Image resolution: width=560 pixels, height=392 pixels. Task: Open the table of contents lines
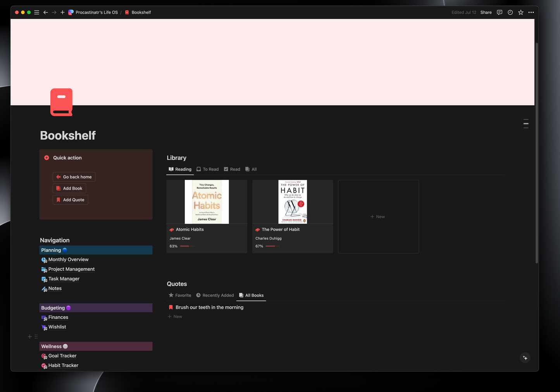[526, 124]
